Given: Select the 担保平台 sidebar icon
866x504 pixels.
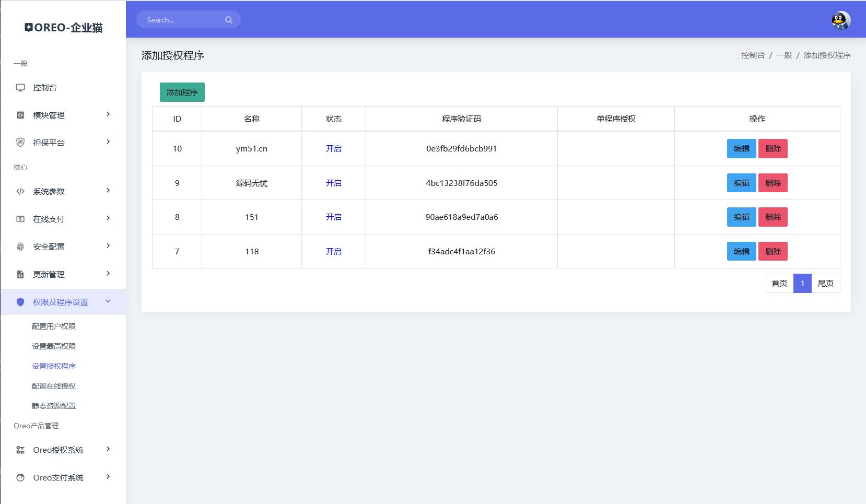Looking at the screenshot, I should [20, 142].
